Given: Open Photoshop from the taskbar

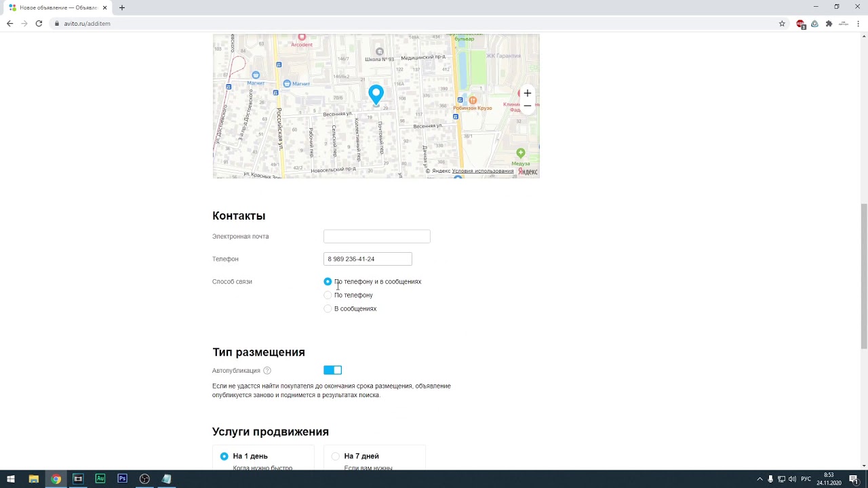Looking at the screenshot, I should (122, 479).
